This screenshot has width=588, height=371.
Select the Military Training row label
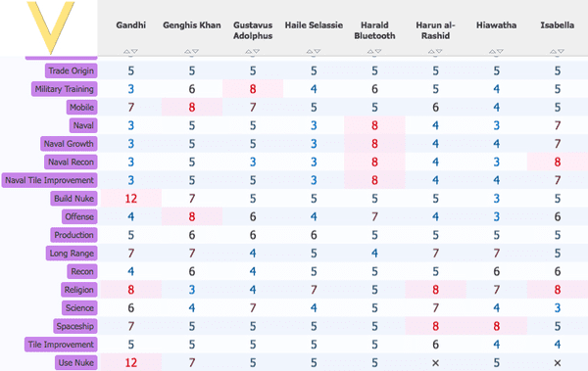[64, 89]
